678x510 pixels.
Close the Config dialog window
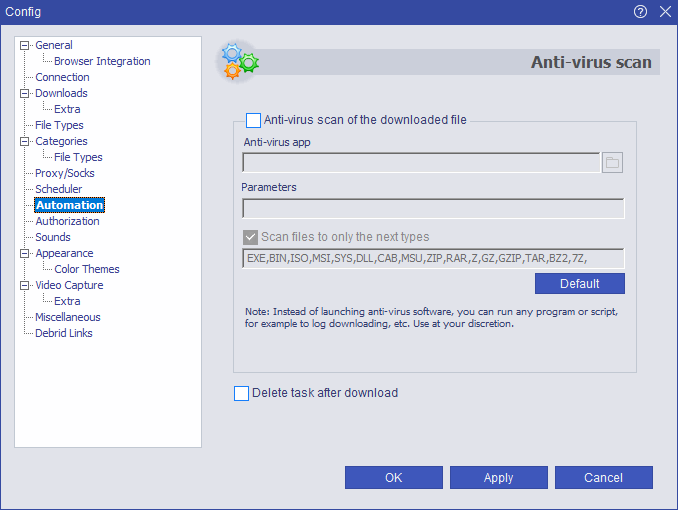(665, 12)
